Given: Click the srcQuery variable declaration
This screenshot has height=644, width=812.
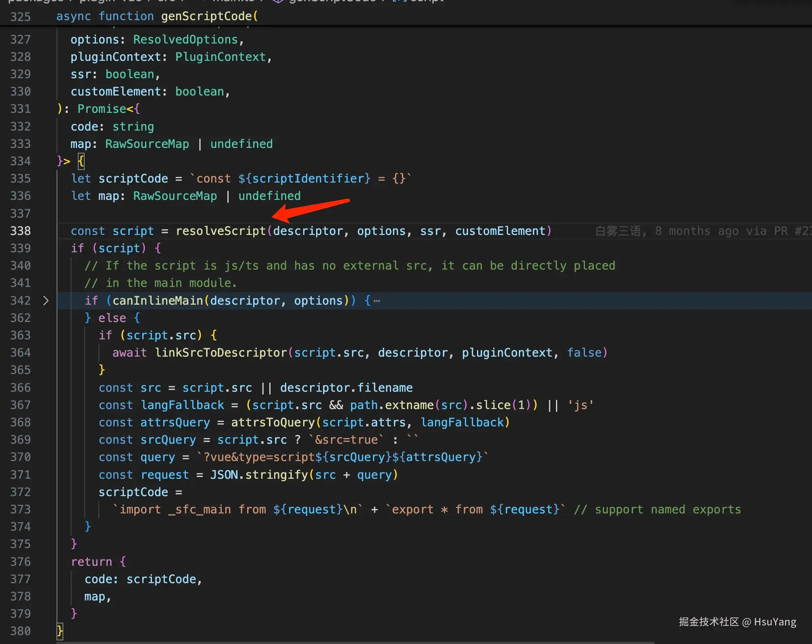Looking at the screenshot, I should point(168,440).
